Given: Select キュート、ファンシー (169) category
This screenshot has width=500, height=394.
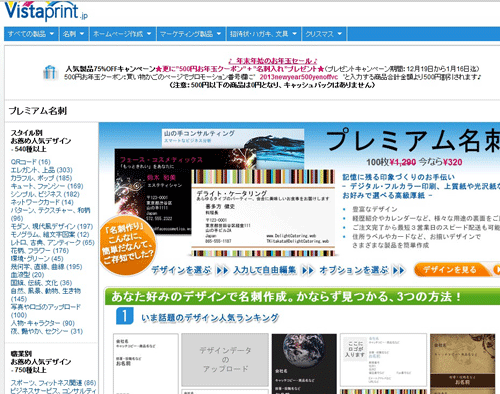Looking at the screenshot, I should coord(47,186).
